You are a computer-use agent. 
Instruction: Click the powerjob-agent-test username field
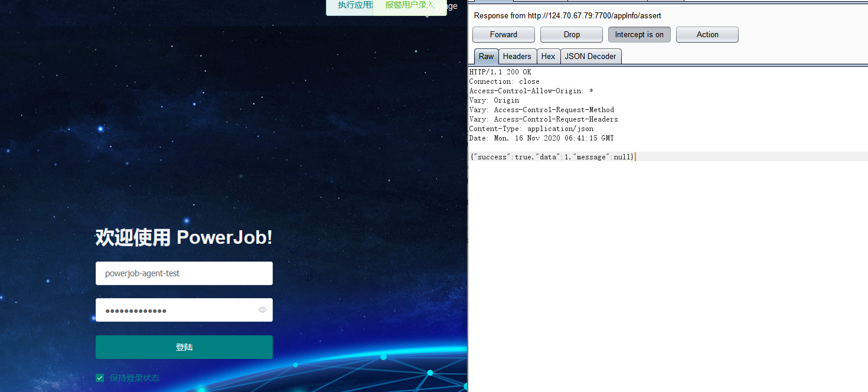click(x=184, y=273)
